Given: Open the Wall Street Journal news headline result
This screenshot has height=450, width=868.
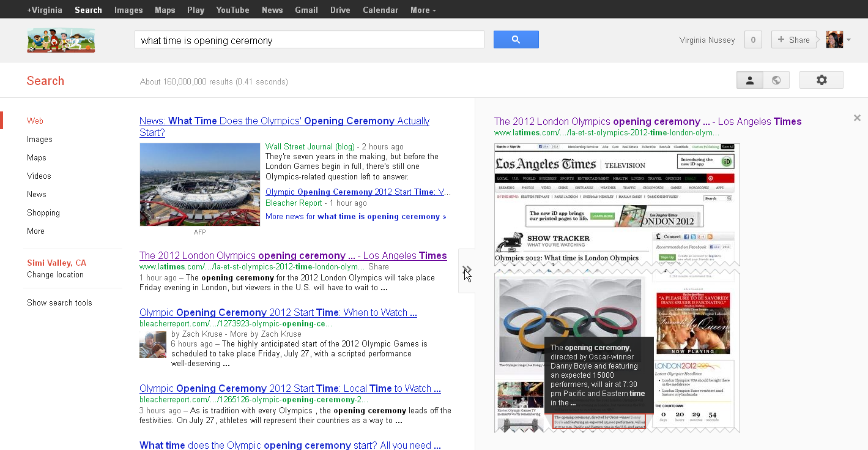Looking at the screenshot, I should [284, 127].
